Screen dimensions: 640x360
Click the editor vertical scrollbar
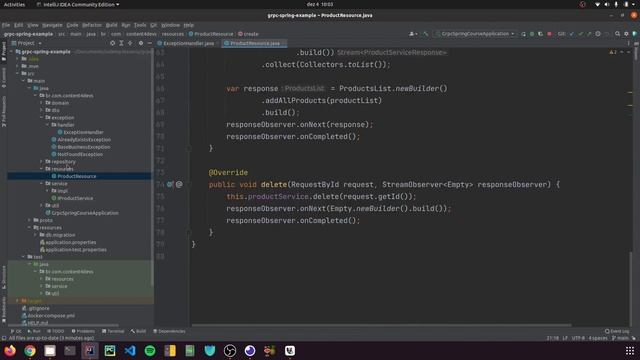[631, 288]
